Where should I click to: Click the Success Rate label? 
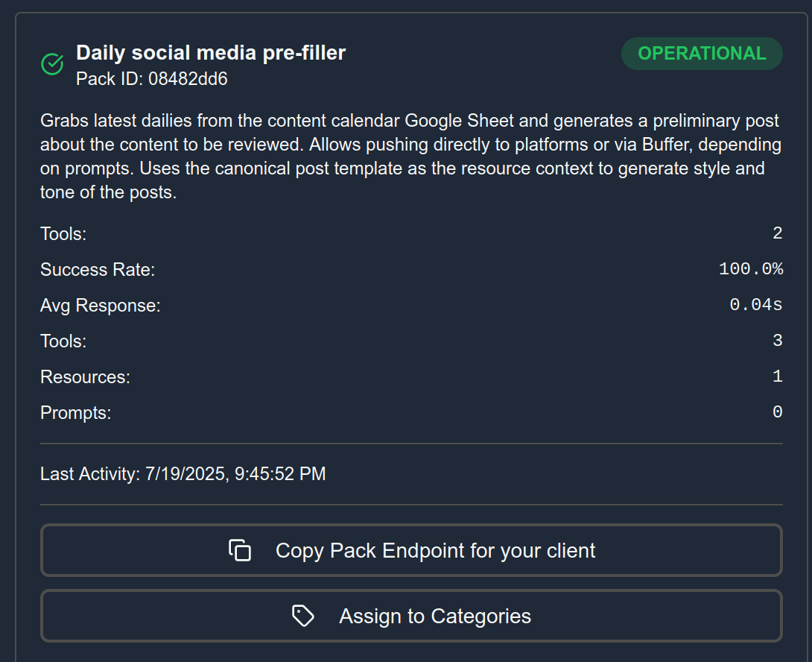coord(98,270)
